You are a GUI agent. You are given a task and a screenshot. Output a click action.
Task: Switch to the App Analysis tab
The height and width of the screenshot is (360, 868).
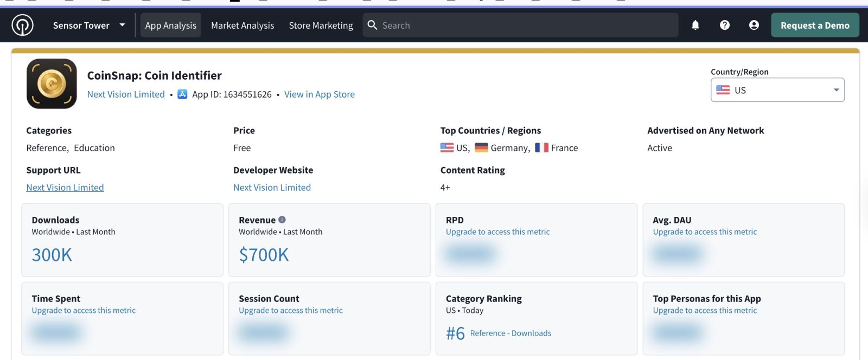pyautogui.click(x=170, y=25)
